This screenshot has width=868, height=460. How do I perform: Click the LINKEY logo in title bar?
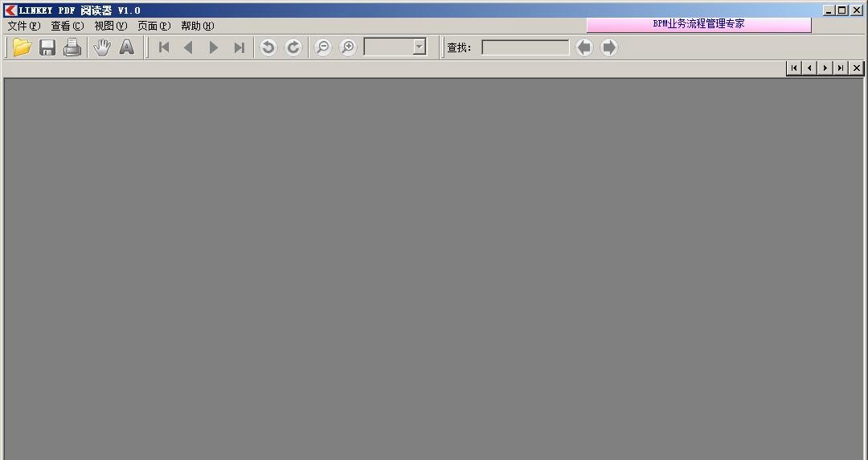(10, 10)
